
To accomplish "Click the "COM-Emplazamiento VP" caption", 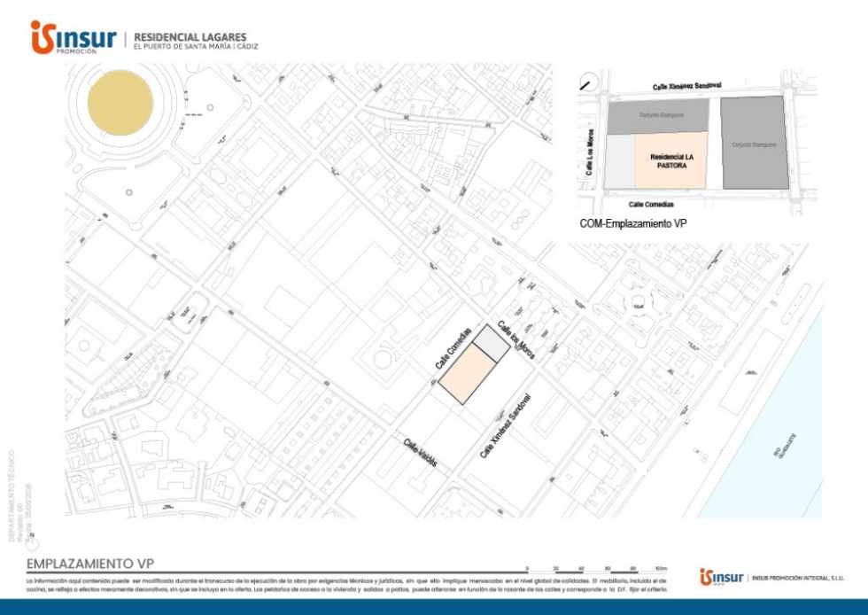I will 632,223.
